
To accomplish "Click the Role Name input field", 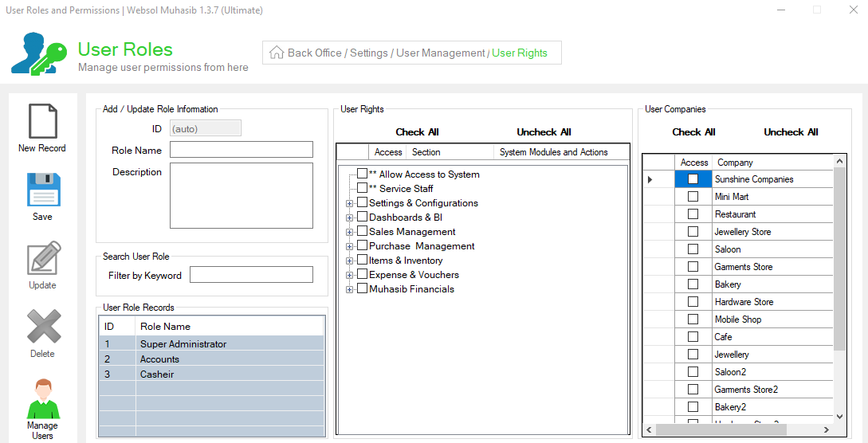I will pos(242,149).
